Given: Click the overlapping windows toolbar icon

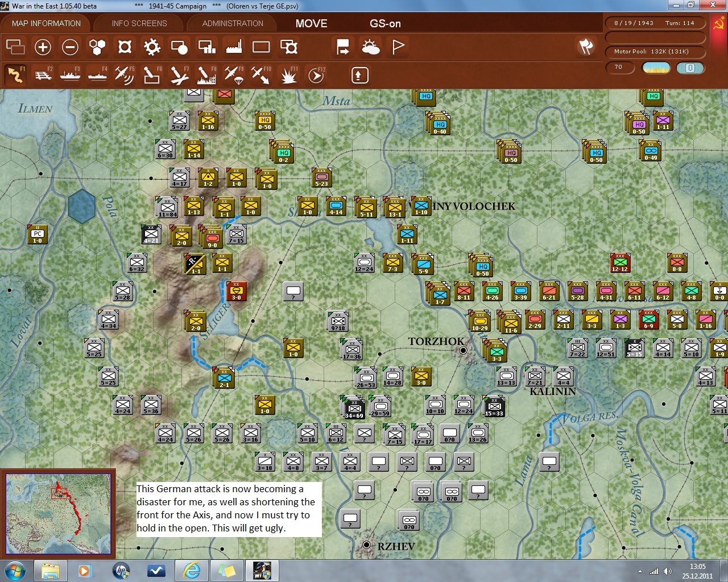Looking at the screenshot, I should coord(15,47).
